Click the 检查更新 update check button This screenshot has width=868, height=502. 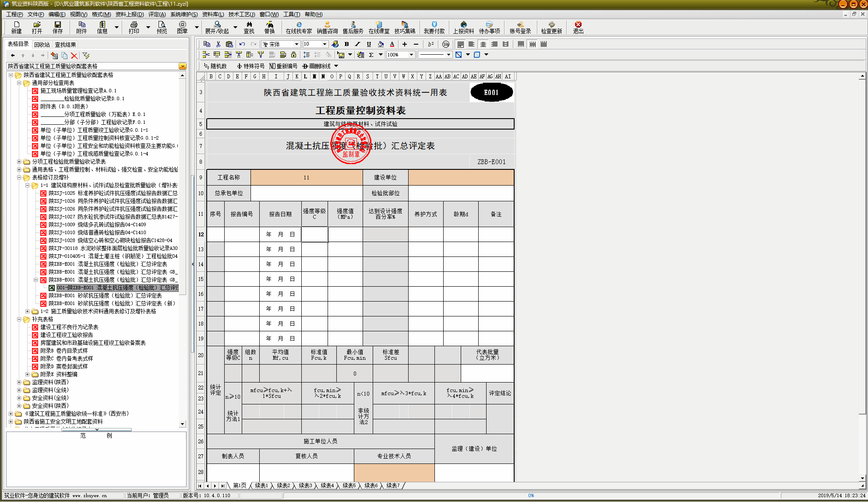tap(551, 27)
